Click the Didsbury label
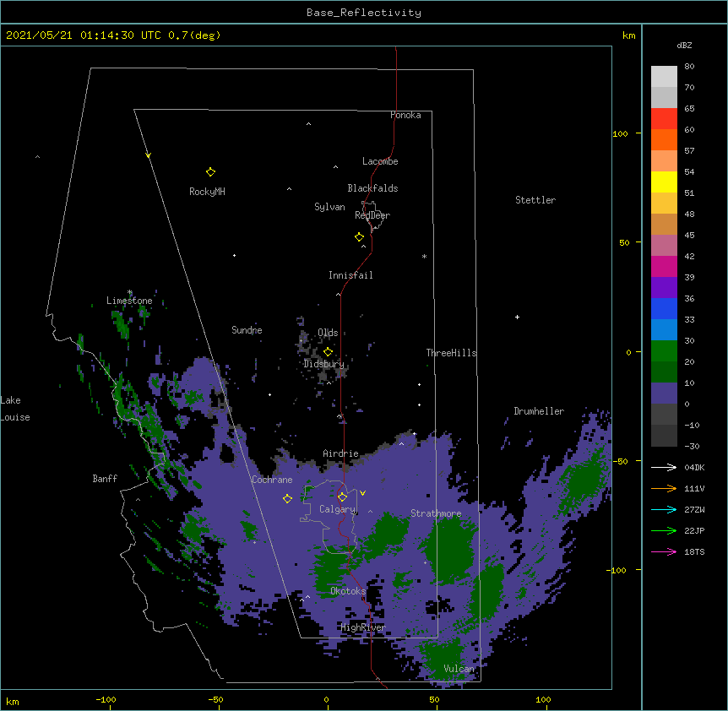The width and height of the screenshot is (728, 711). coord(324,364)
